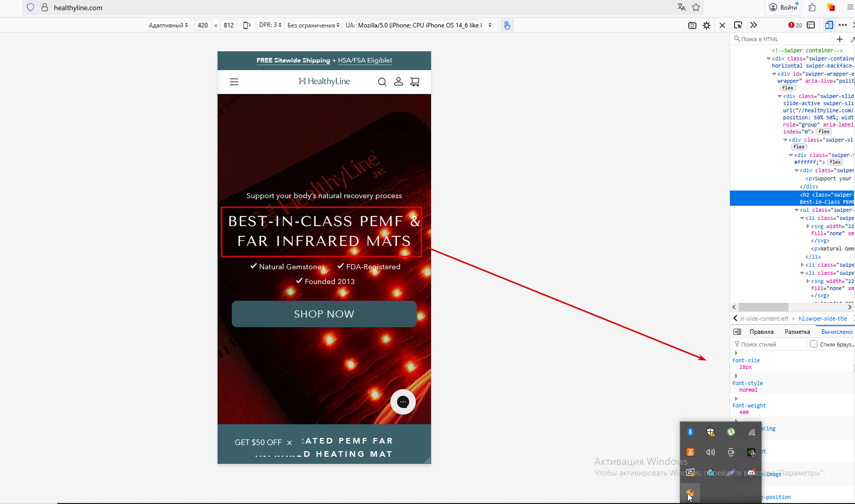Take a screenshot of the viewport
The width and height of the screenshot is (855, 504).
click(x=692, y=25)
